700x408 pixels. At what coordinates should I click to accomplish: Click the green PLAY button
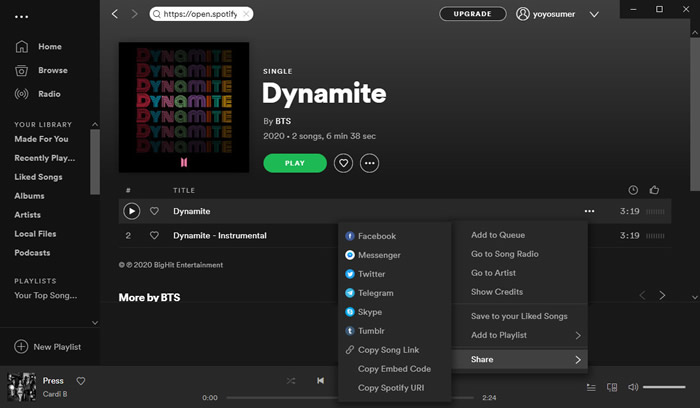click(x=295, y=163)
